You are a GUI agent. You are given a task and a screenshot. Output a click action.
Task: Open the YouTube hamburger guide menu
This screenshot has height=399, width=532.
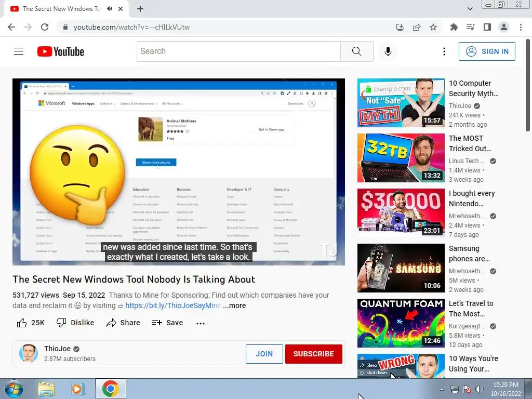click(19, 51)
